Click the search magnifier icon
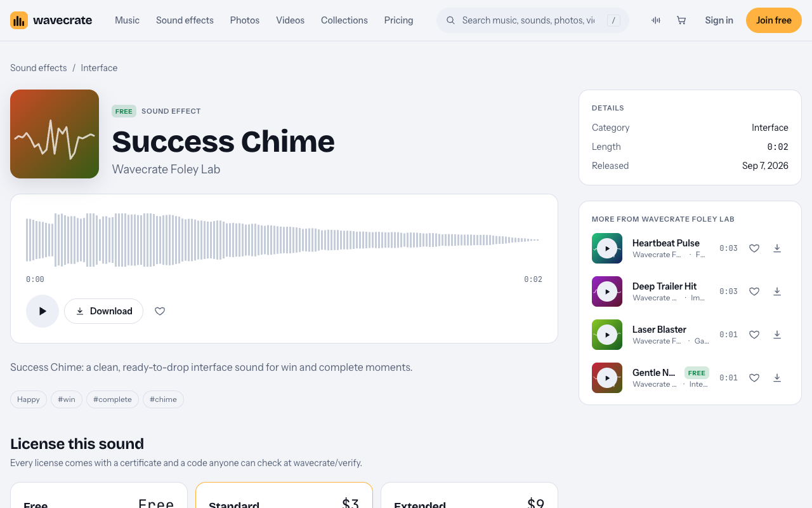The width and height of the screenshot is (812, 508). 451,20
